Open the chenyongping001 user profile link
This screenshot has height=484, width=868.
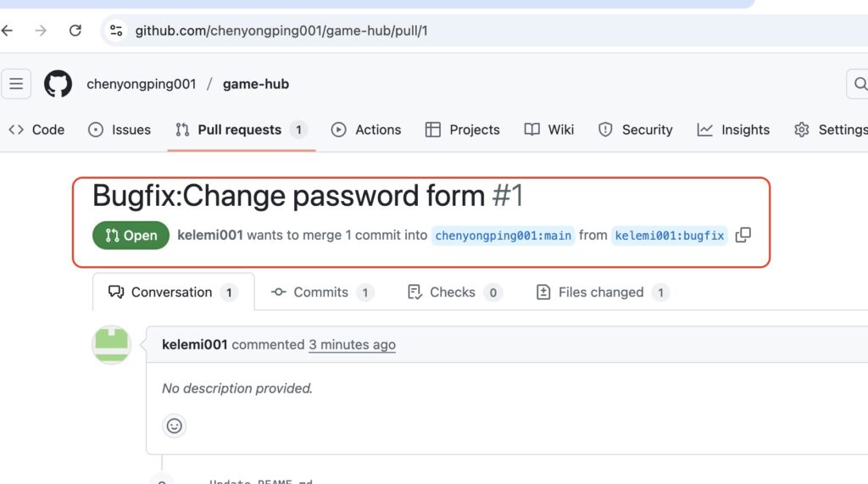tap(142, 84)
